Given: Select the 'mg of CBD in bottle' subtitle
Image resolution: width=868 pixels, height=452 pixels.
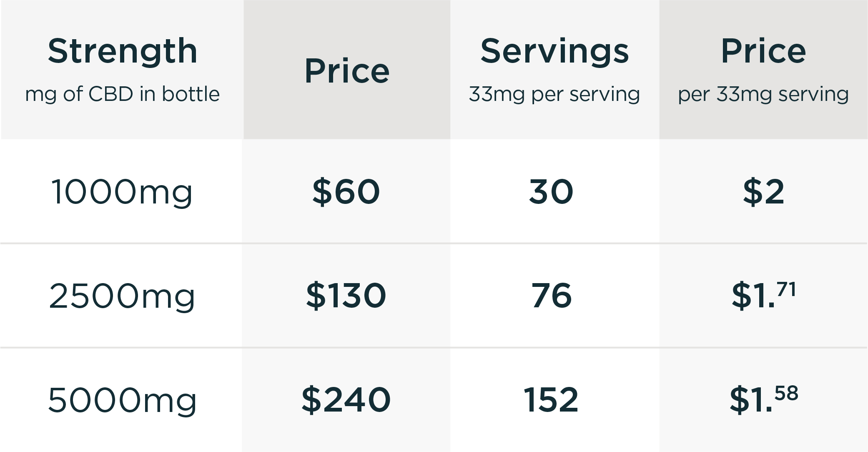Looking at the screenshot, I should click(122, 94).
